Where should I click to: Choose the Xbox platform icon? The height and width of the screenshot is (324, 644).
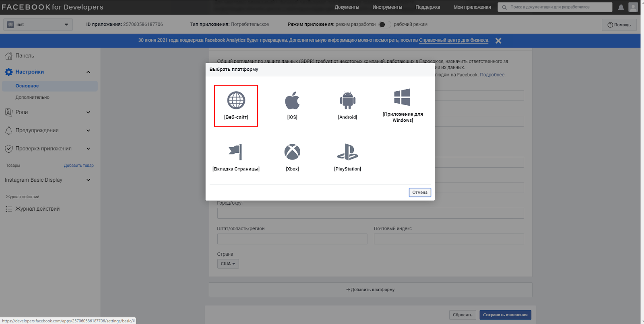(292, 152)
